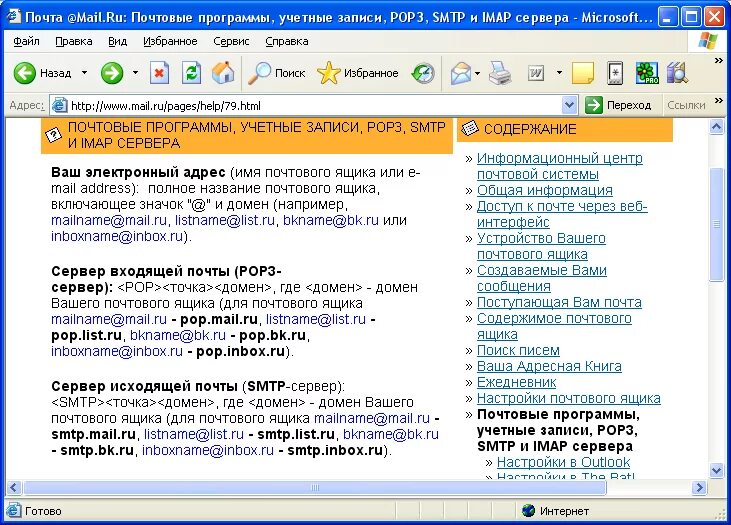Print the page with printer icon
731x525 pixels.
[x=500, y=73]
